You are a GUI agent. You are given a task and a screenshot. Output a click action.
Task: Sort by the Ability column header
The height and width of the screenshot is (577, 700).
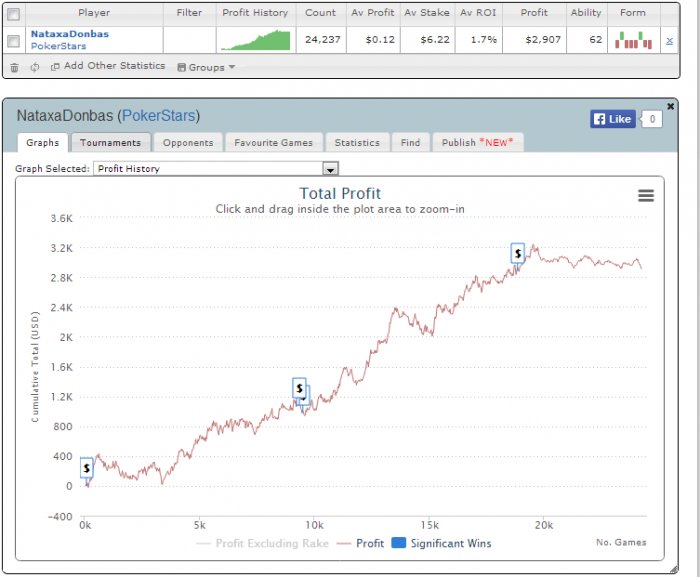pyautogui.click(x=586, y=13)
